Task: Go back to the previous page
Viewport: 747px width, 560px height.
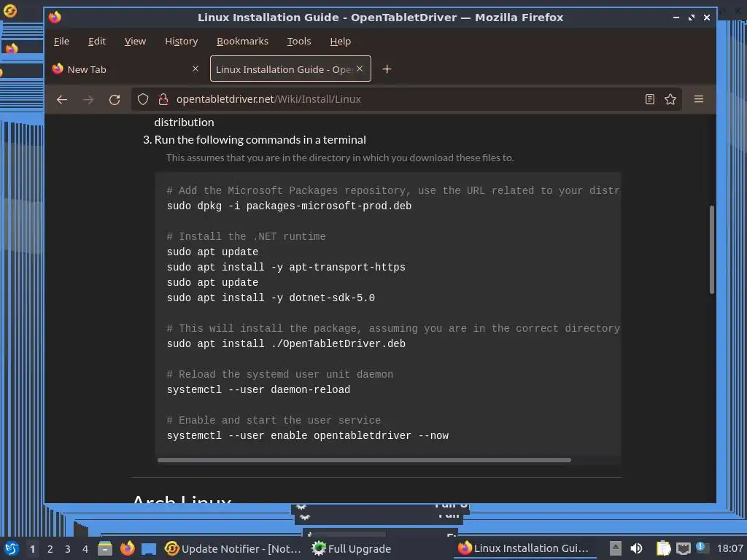Action: point(62,99)
